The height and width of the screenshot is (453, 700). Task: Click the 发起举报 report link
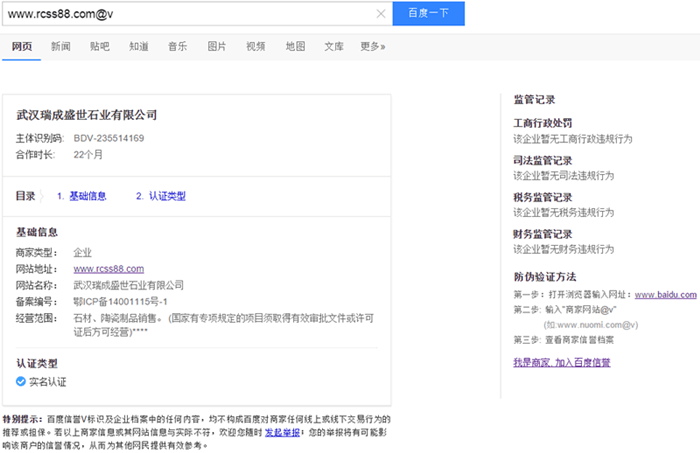point(282,432)
